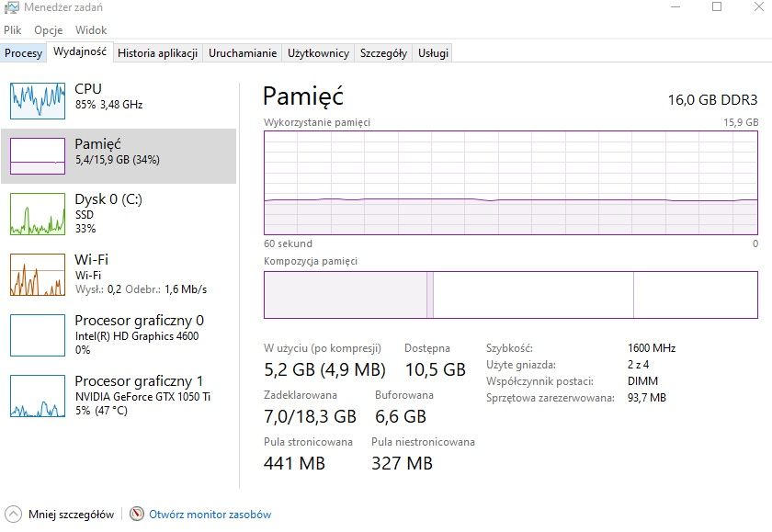Image resolution: width=772 pixels, height=532 pixels.
Task: Click the resource monitor icon at the bottom
Action: click(137, 515)
